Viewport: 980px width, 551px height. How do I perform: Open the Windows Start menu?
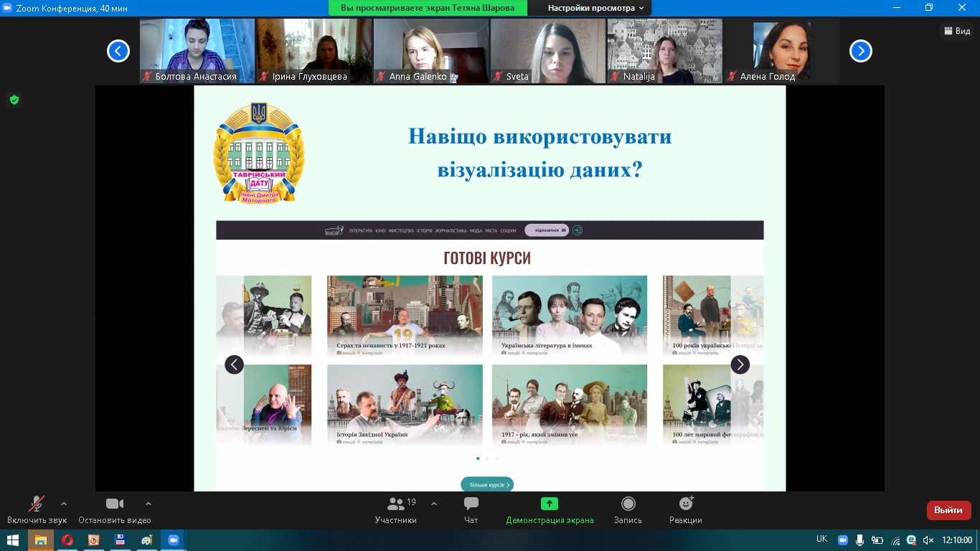pos(13,540)
